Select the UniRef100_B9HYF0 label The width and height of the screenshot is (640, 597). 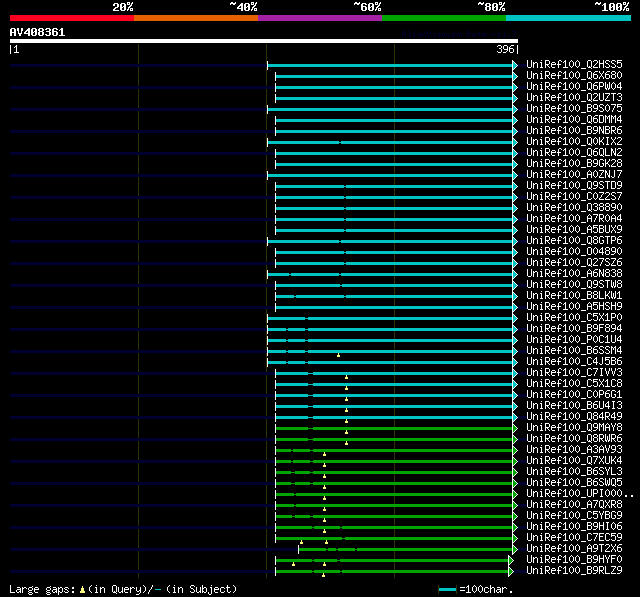pos(574,560)
